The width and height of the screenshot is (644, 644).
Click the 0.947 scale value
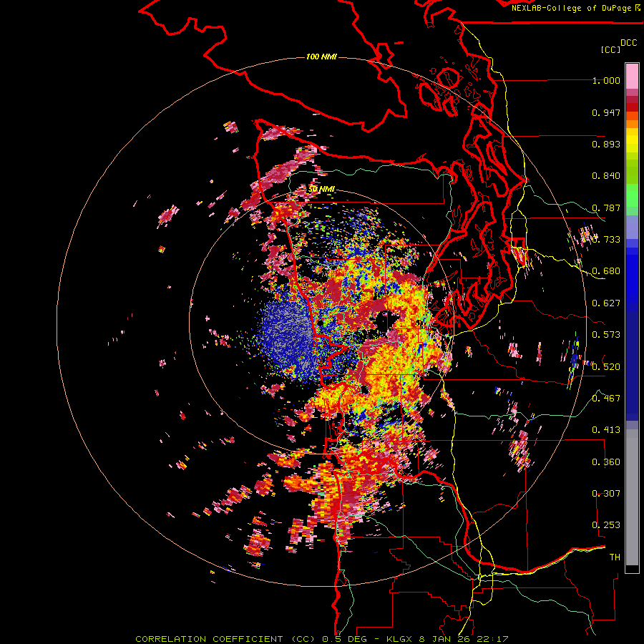[x=606, y=112]
